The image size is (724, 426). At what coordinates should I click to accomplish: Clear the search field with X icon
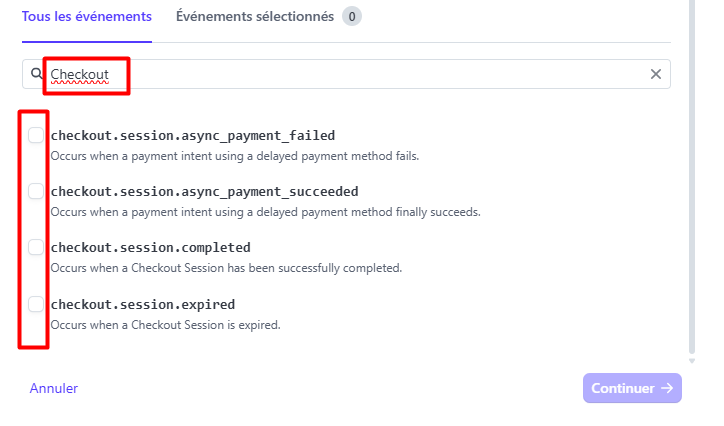click(x=656, y=74)
